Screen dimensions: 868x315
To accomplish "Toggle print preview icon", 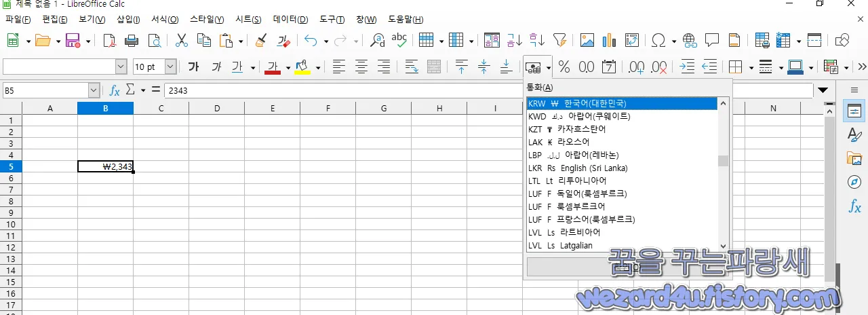I will (x=155, y=41).
